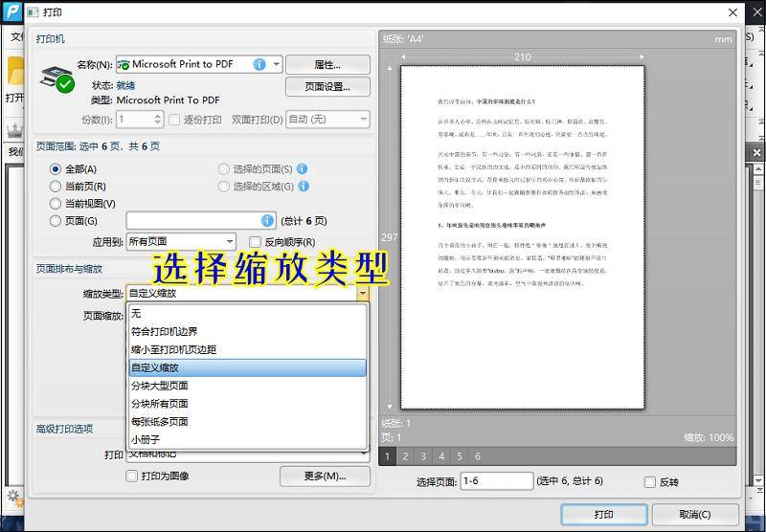Click info icon inside 页面(G) field
Image resolution: width=766 pixels, height=532 pixels.
click(x=267, y=221)
